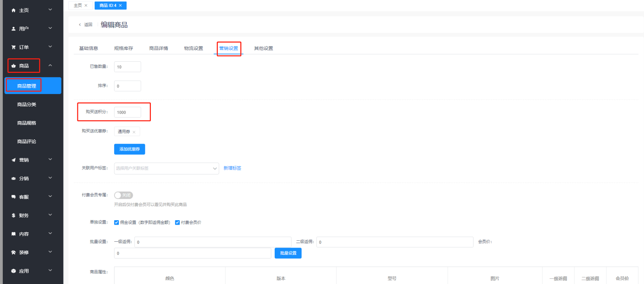Toggle the 付费会员专属 switch

pos(123,195)
